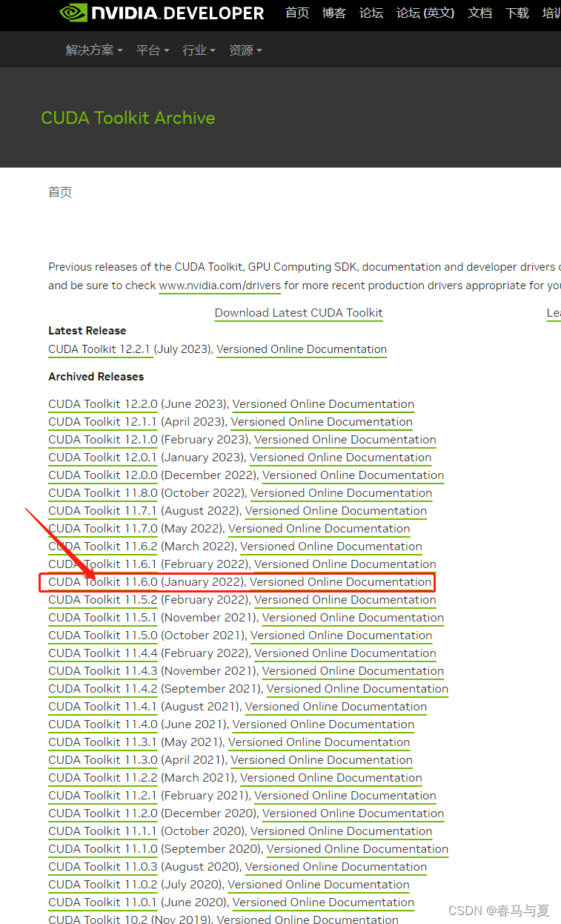
Task: Open CUDA Toolkit 11.8.0 link
Action: [103, 493]
